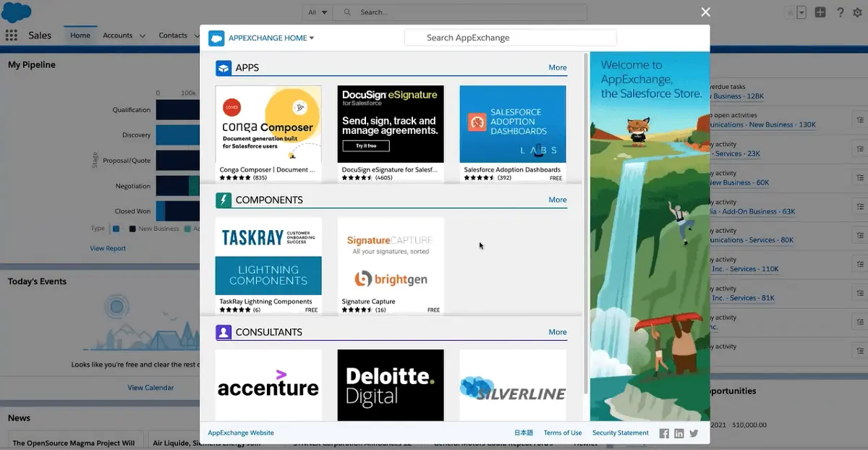Open the Facebook icon in footer
Viewport: 868px width, 450px height.
pos(664,433)
